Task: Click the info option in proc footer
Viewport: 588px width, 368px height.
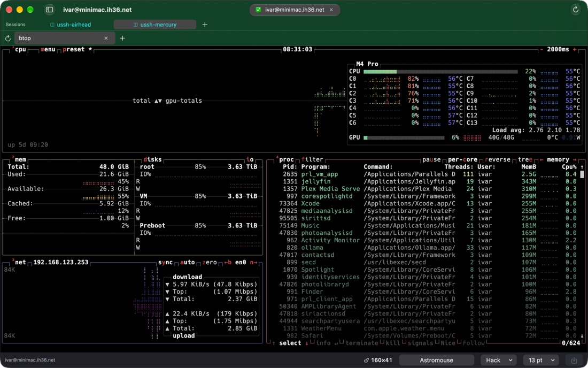Action: pyautogui.click(x=323, y=343)
